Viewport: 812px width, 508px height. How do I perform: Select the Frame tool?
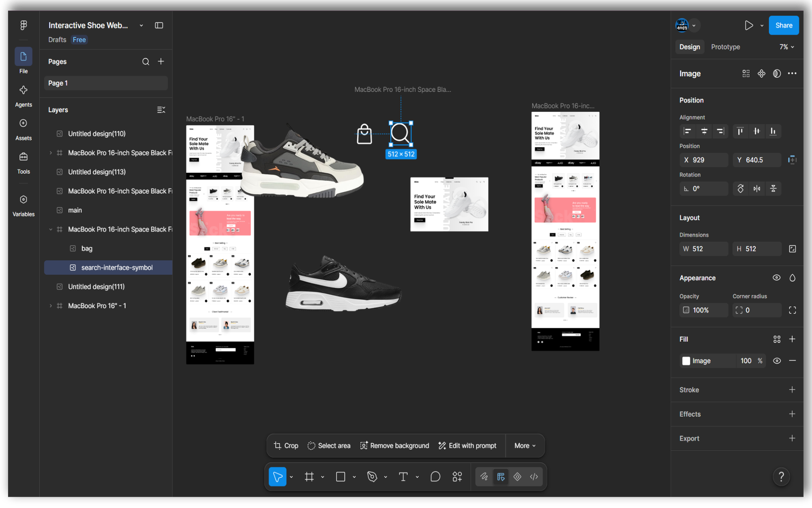point(309,477)
